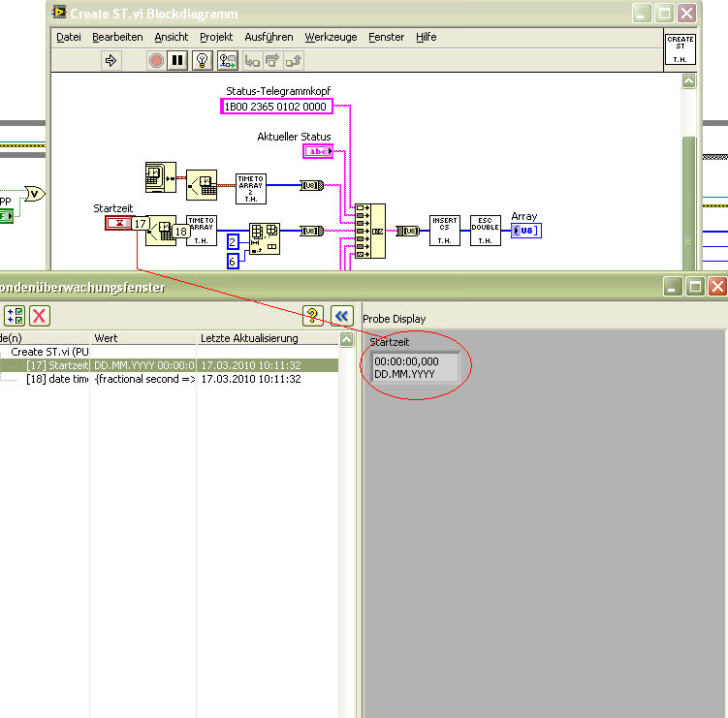Click the yellow question mark help button

pos(313,316)
